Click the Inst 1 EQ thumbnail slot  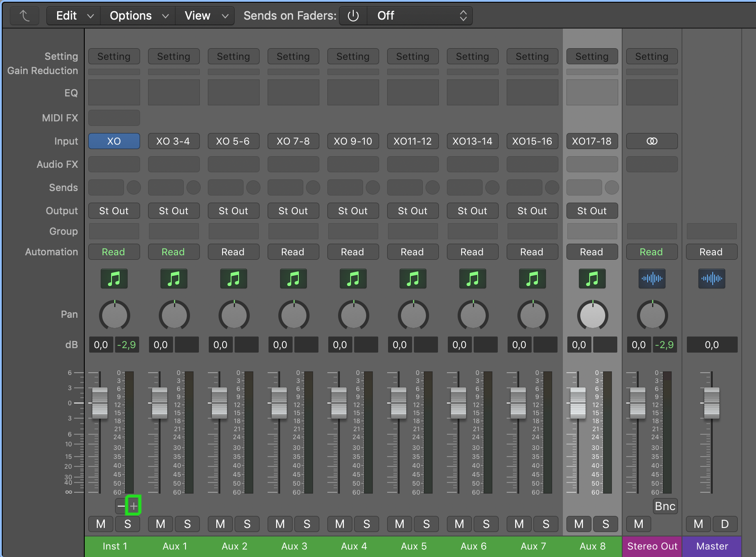click(114, 92)
